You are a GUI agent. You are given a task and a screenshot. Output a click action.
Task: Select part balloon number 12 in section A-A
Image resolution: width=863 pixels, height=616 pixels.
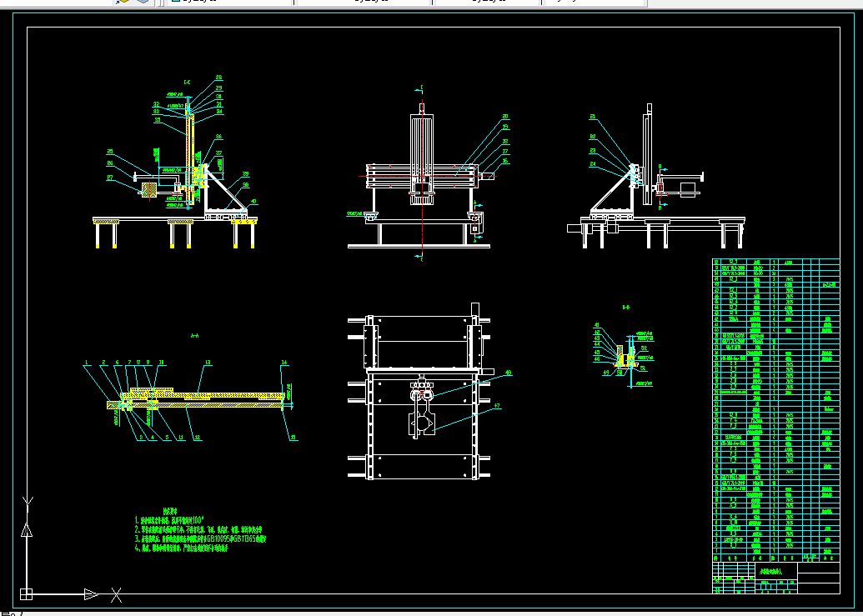coord(197,438)
